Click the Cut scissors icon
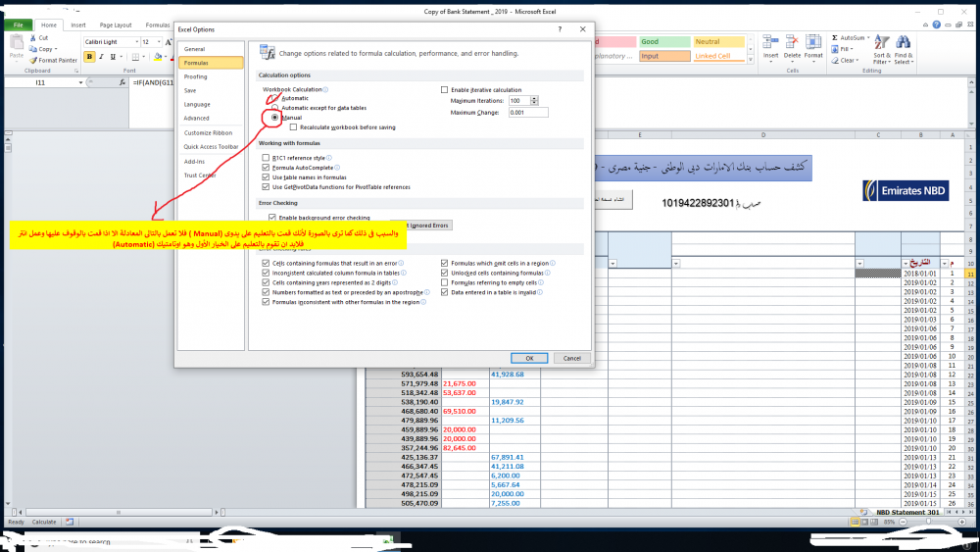 33,38
